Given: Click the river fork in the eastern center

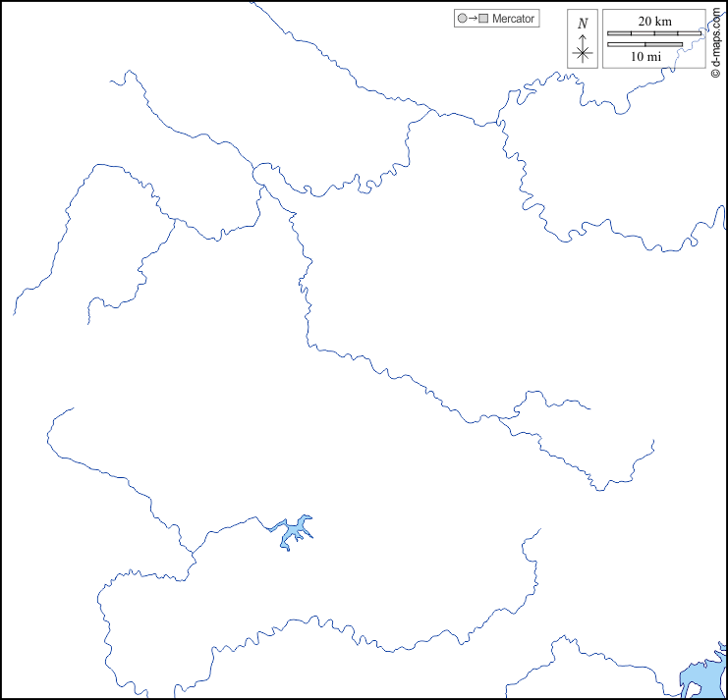Looking at the screenshot, I should (x=501, y=417).
